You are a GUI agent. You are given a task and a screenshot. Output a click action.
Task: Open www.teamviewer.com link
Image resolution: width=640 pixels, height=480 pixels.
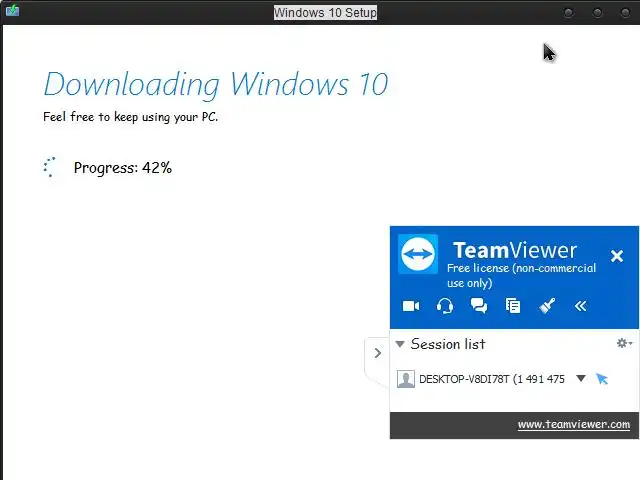pos(573,424)
